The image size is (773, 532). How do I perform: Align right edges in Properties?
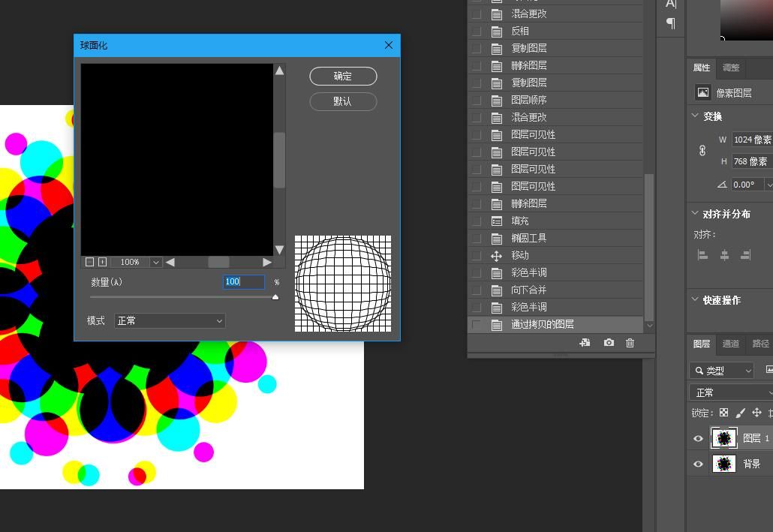point(745,255)
